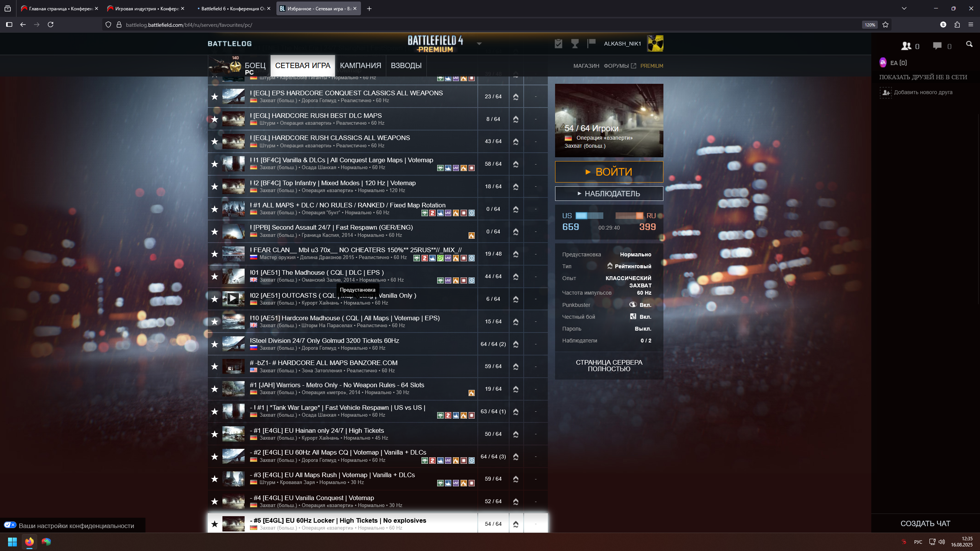Screen dimensions: 980x551
Task: Click the ranked icon in the Steel Division row
Action: [516, 344]
